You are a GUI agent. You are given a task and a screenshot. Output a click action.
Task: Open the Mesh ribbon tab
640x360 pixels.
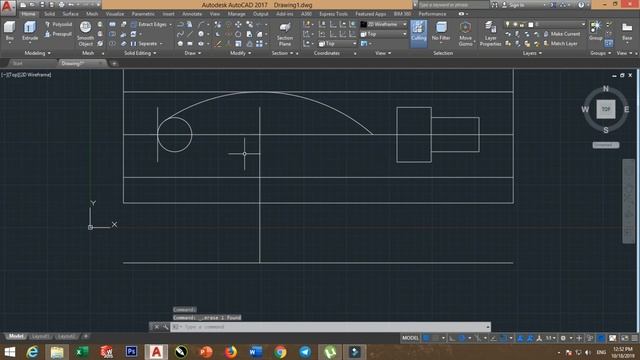(92, 14)
